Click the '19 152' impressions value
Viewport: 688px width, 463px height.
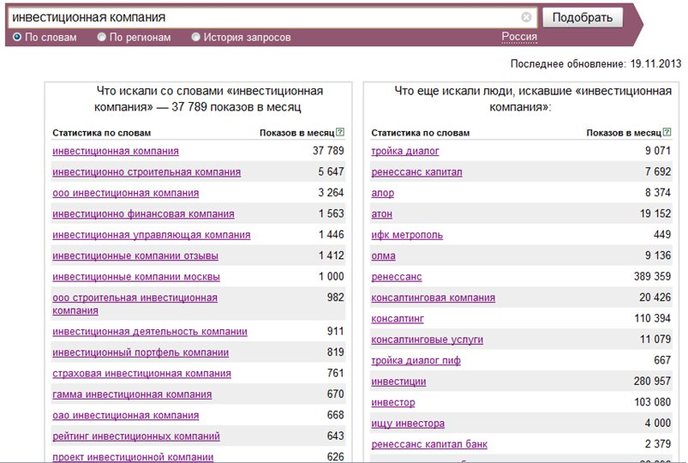[x=656, y=213]
